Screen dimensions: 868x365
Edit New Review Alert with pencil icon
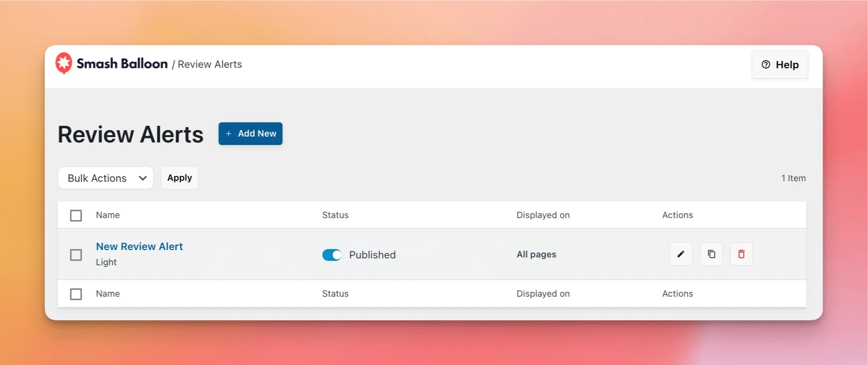681,254
